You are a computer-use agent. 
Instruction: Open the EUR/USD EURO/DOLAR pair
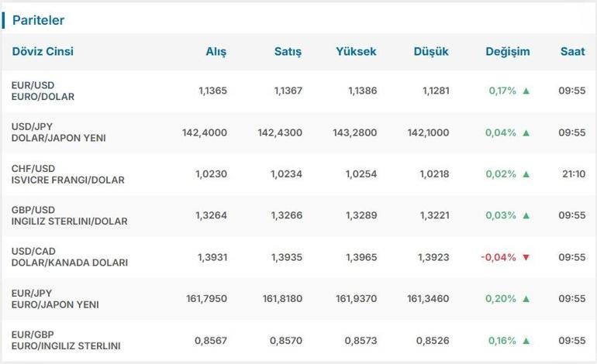43,91
